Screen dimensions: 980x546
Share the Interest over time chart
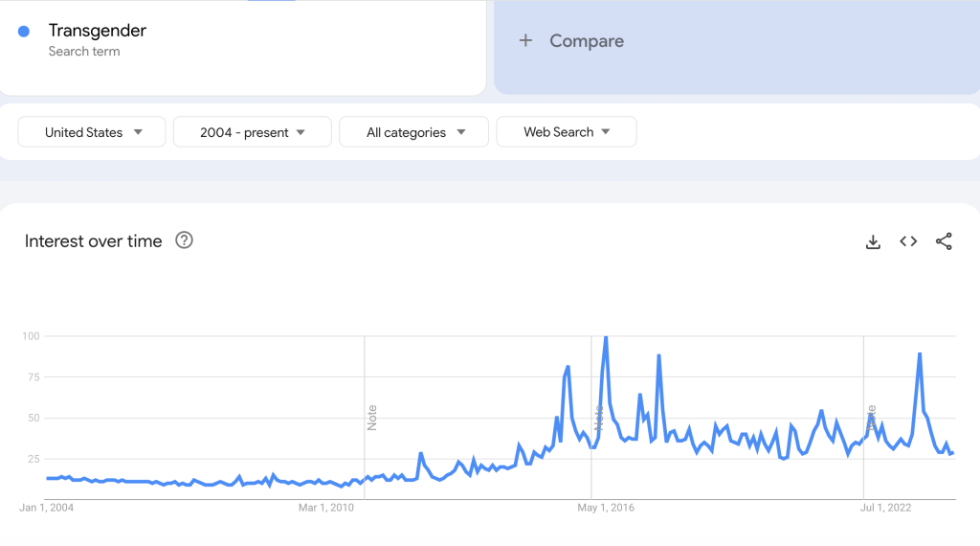click(944, 241)
